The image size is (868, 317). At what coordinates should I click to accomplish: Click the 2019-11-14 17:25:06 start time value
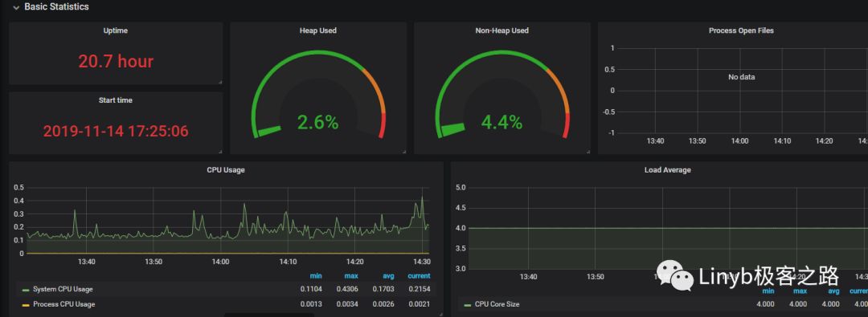(116, 131)
